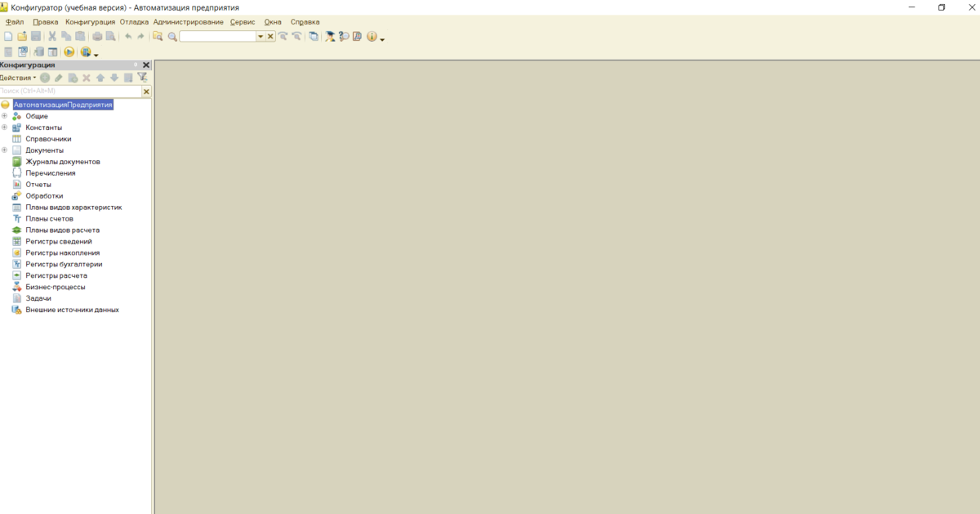The image size is (980, 514).
Task: Click the Add by copying icon in configuration panel
Action: 73,78
